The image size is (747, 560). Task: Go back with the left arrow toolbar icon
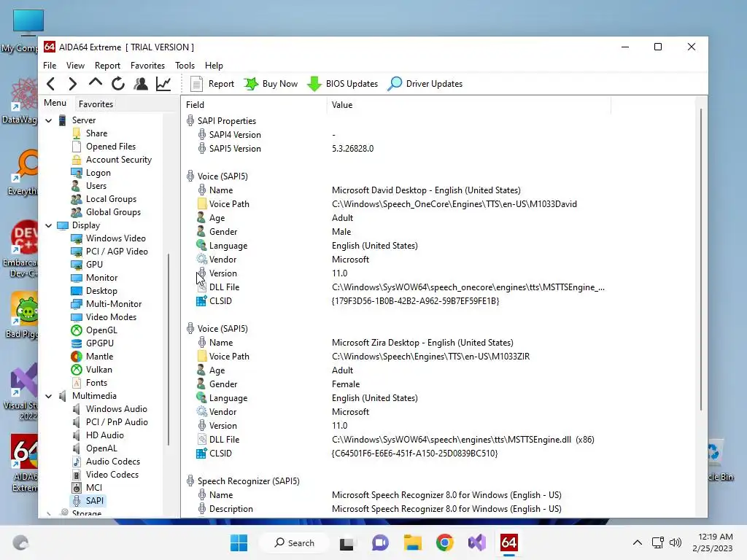click(51, 84)
